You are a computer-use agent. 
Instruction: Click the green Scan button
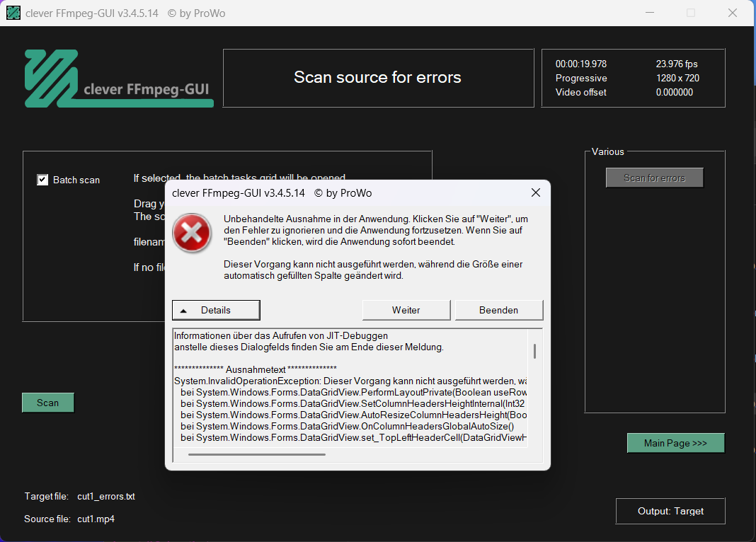click(x=47, y=403)
